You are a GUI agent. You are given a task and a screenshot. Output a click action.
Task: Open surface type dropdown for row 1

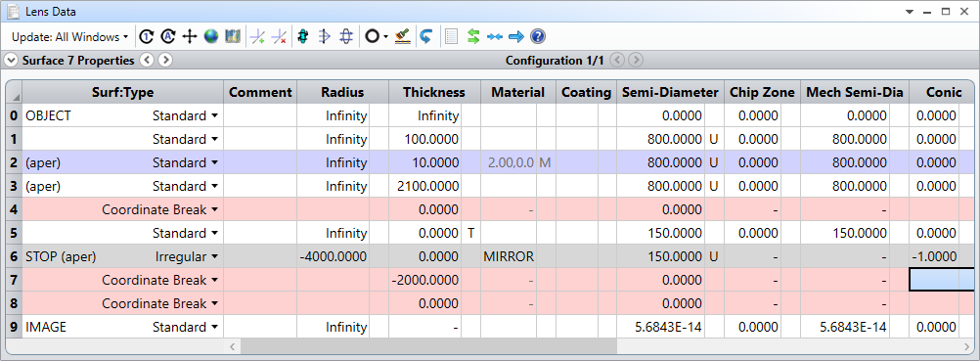pos(215,139)
